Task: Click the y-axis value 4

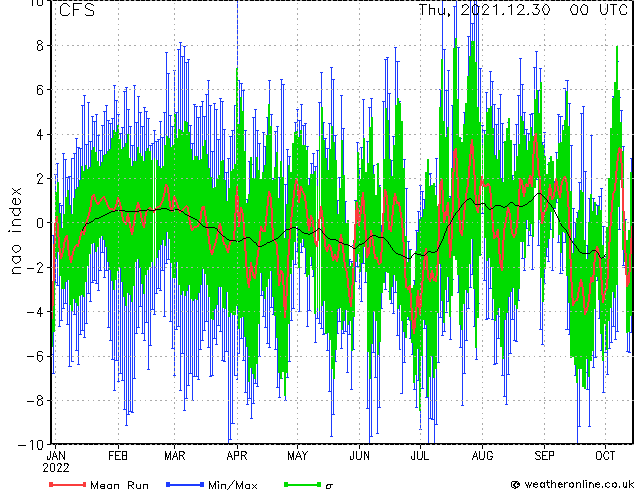Action: click(x=40, y=134)
